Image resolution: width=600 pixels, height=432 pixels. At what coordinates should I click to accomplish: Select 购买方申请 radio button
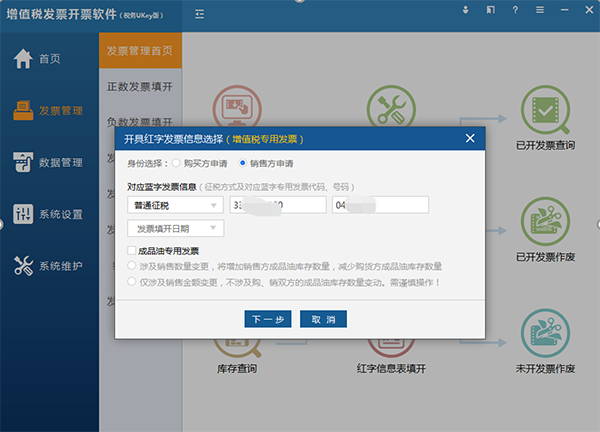[176, 162]
